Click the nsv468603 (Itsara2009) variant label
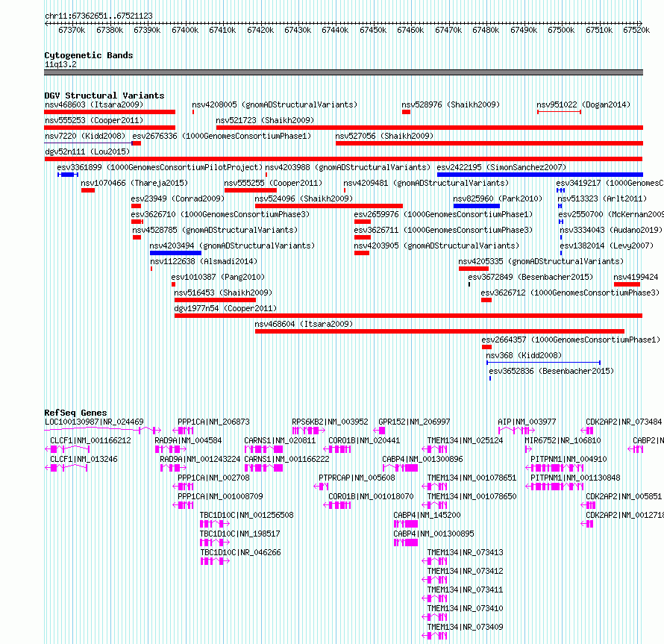 94,104
